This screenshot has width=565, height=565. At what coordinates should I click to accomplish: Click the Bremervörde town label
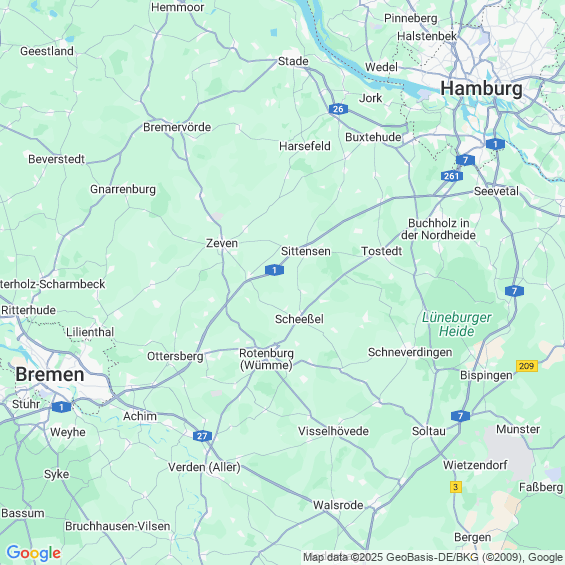coord(177,127)
